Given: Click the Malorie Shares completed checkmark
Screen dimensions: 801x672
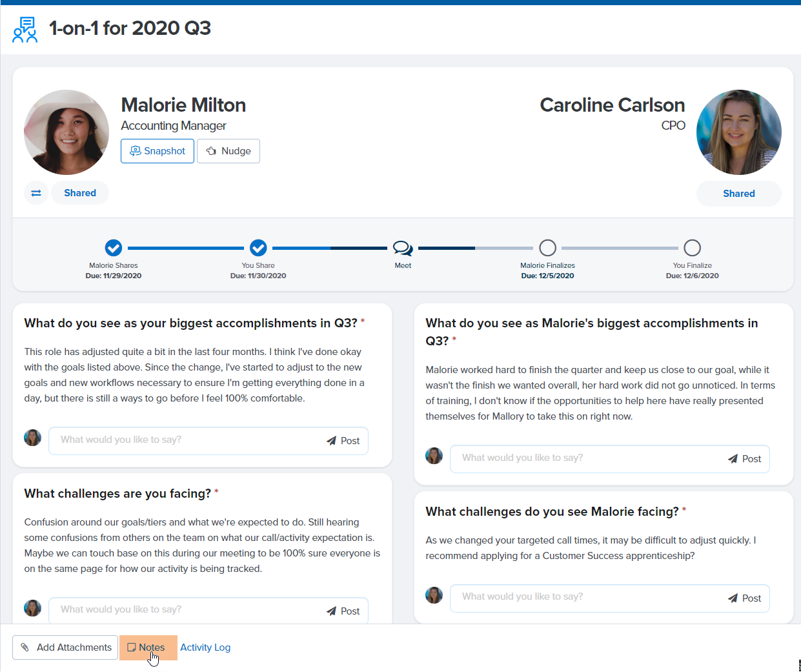Looking at the screenshot, I should pos(114,248).
